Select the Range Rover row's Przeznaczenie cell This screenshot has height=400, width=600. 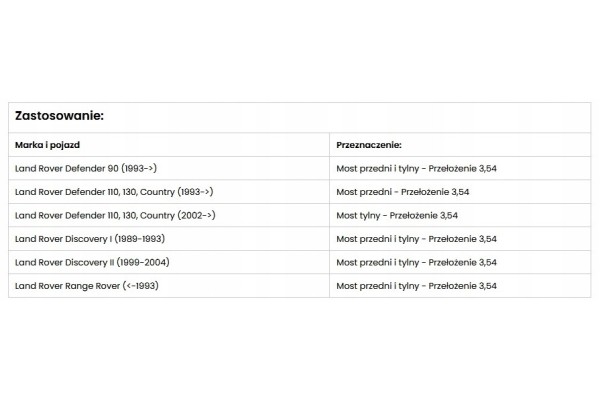pyautogui.click(x=460, y=286)
